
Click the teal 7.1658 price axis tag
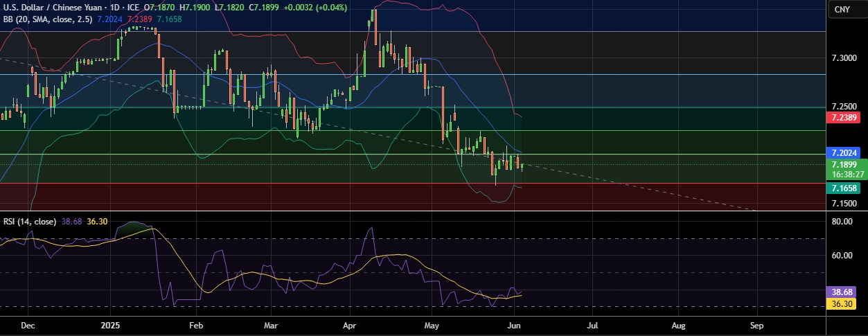click(x=842, y=188)
